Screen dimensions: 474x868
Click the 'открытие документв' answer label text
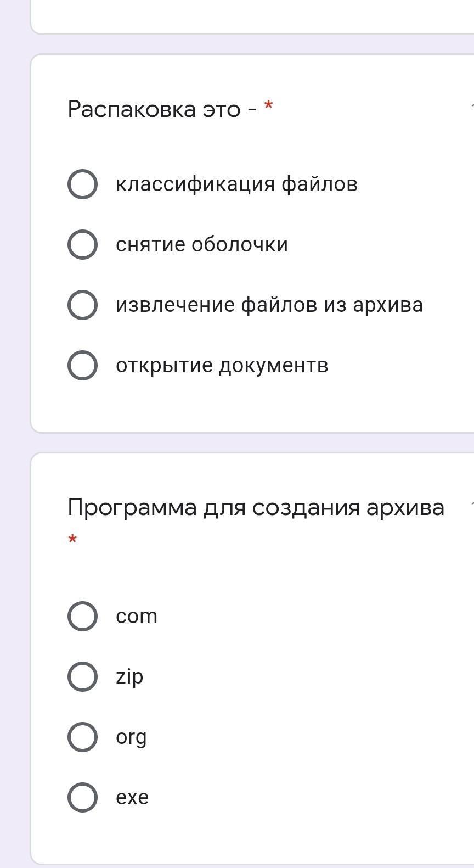click(222, 365)
